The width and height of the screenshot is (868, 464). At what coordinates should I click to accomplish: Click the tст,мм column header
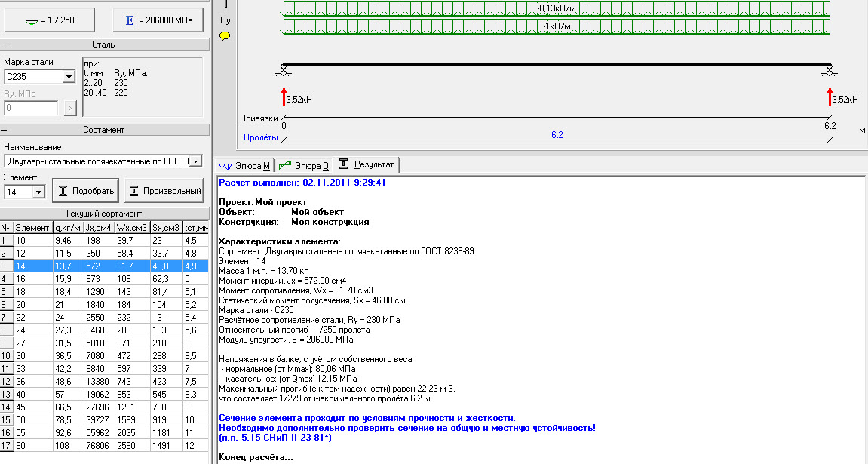(196, 228)
